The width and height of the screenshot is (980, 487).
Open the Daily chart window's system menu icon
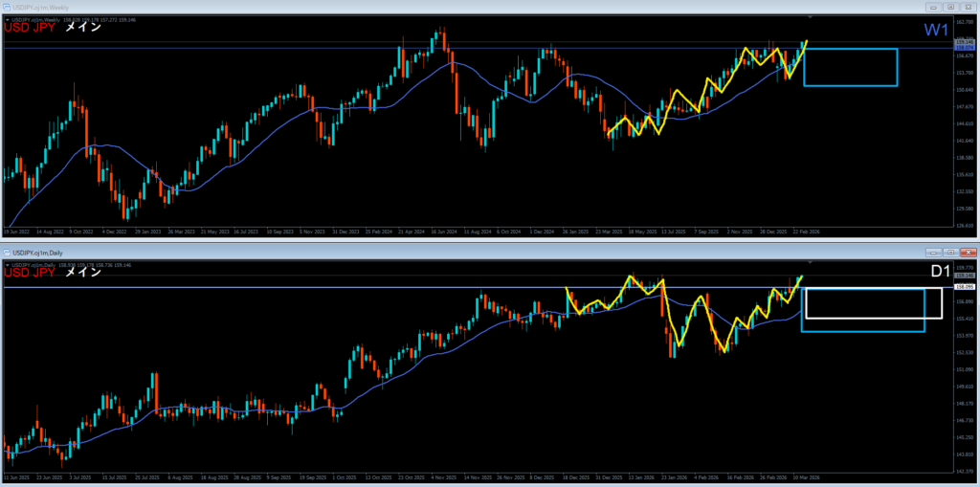[8, 253]
